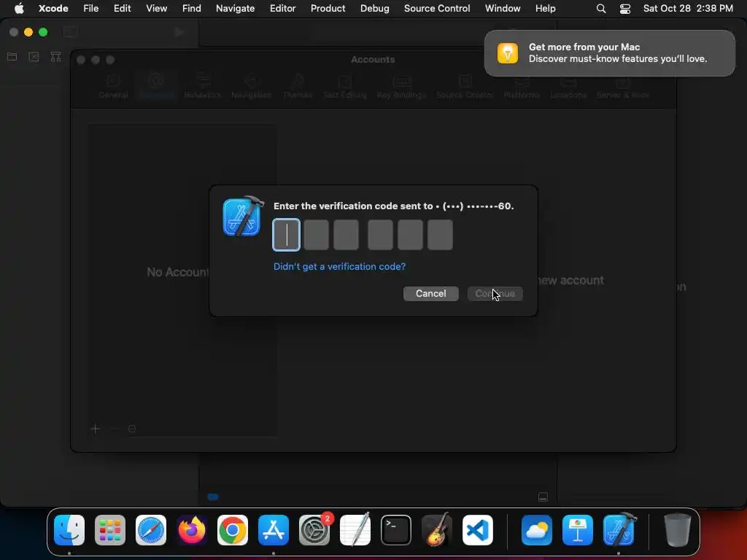Open Control Center from menu bar
This screenshot has height=560, width=747.
625,9
